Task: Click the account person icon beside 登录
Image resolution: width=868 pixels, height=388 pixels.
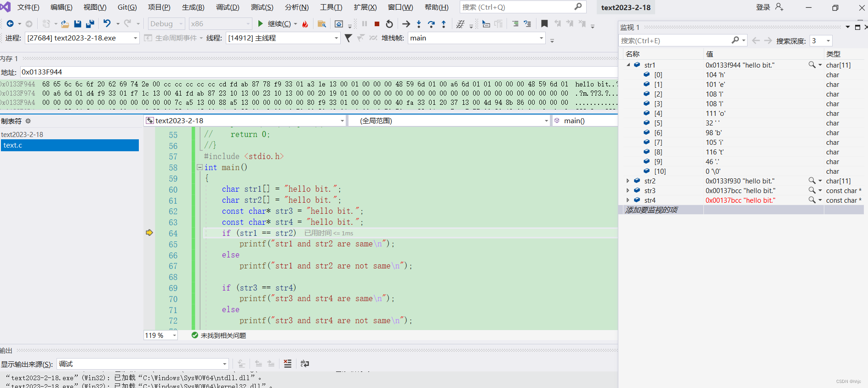Action: point(779,7)
